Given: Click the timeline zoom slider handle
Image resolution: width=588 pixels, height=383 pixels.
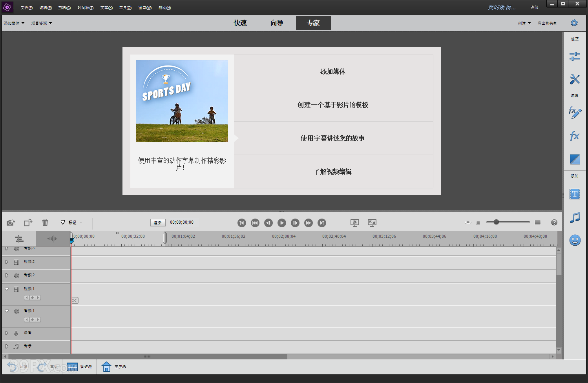Looking at the screenshot, I should (x=496, y=222).
